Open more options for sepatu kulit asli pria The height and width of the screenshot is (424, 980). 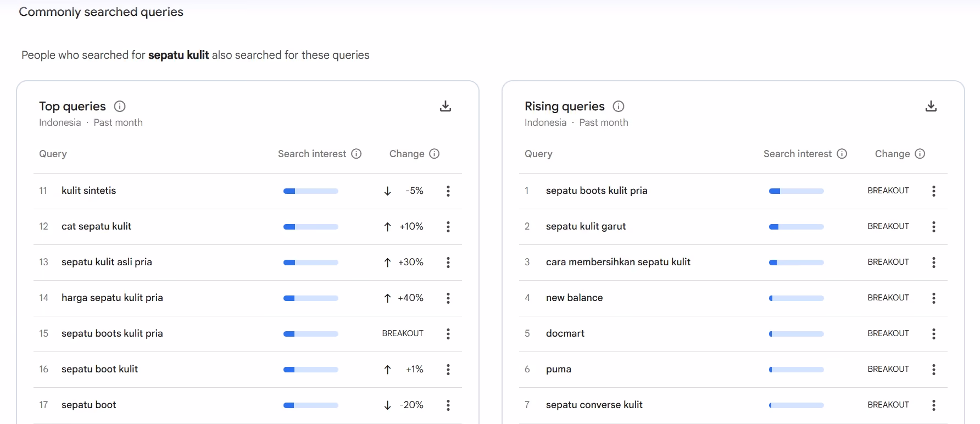tap(448, 263)
